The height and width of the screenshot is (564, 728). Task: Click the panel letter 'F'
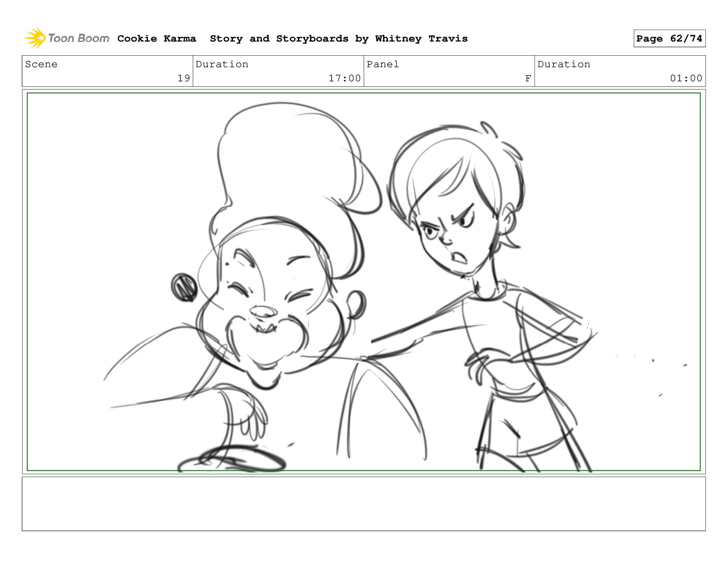point(528,78)
